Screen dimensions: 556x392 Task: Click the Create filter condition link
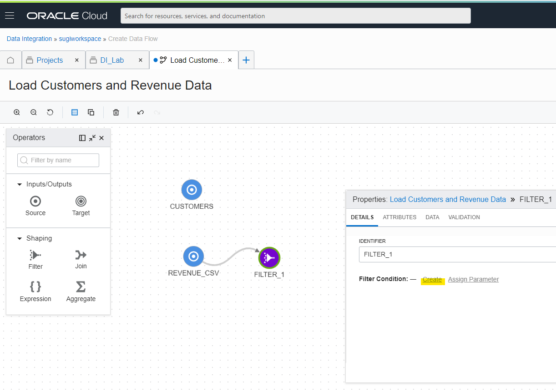(432, 279)
